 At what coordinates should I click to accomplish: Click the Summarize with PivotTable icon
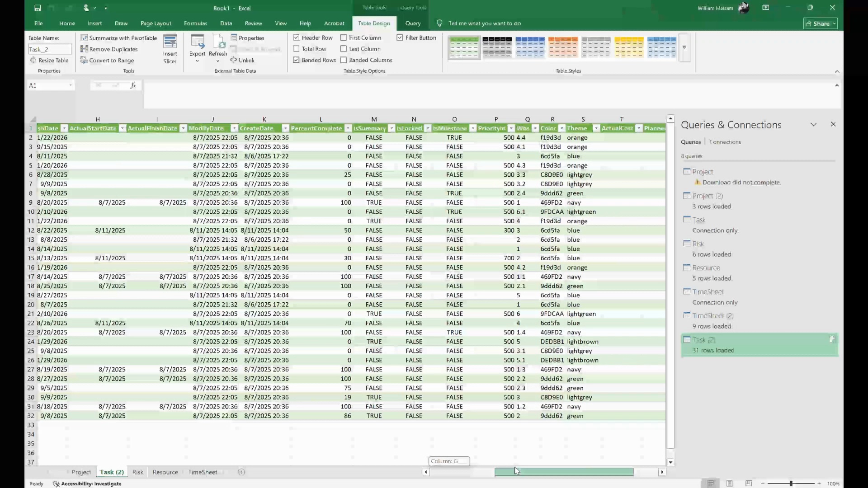(84, 38)
